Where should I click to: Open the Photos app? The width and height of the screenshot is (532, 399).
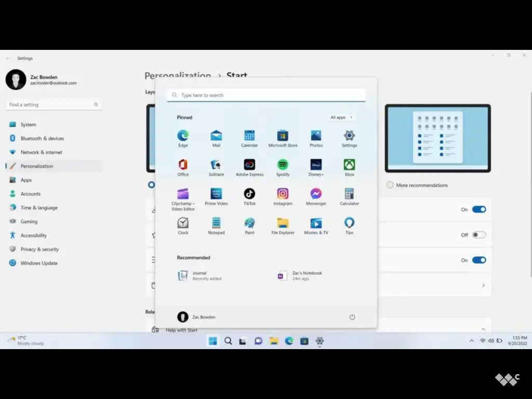316,138
